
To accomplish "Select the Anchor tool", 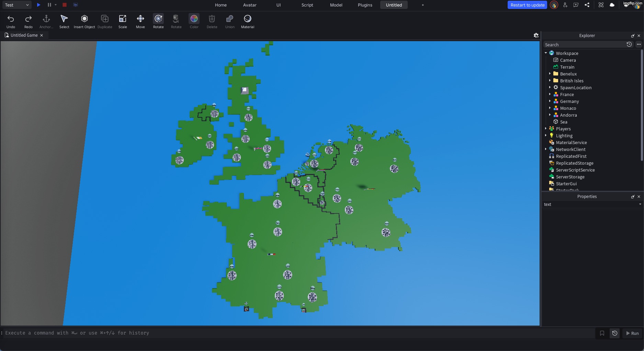I will pos(46,22).
